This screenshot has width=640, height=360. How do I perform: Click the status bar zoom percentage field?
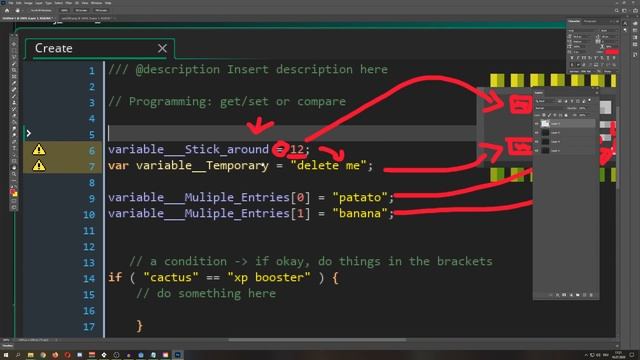(7, 340)
